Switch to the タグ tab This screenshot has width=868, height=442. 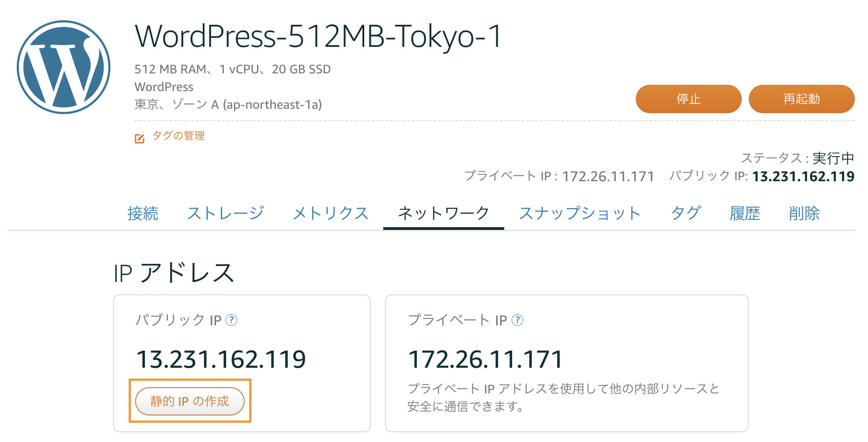point(687,213)
